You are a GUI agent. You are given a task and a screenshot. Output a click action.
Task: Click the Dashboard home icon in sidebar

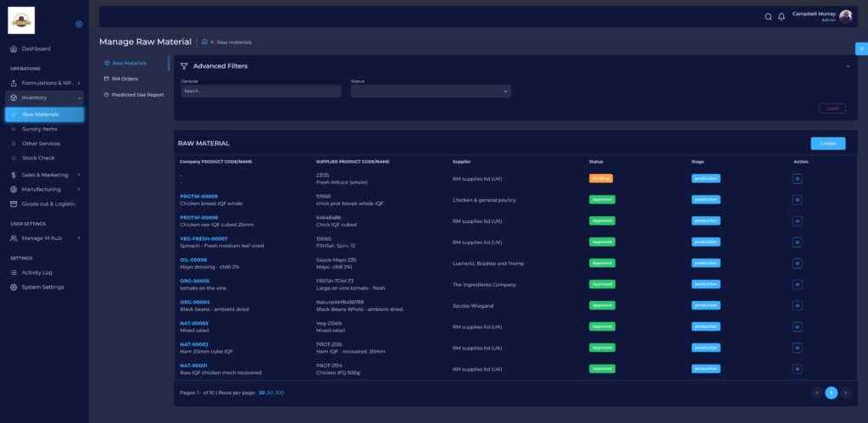pos(14,49)
